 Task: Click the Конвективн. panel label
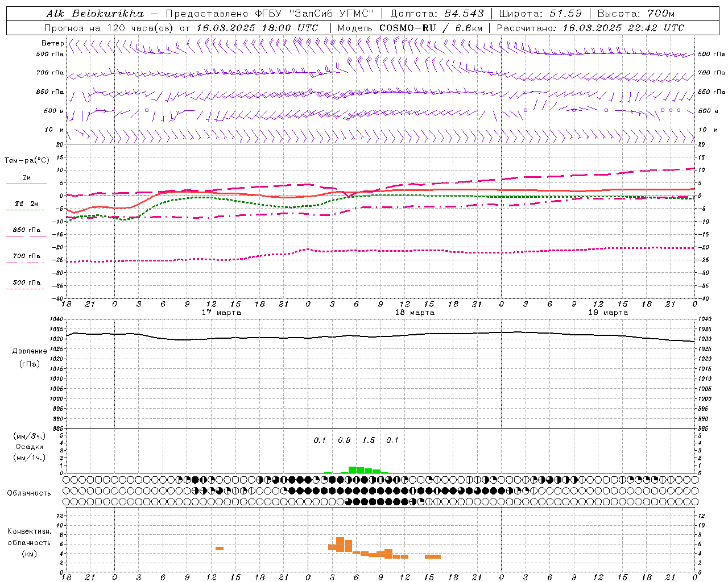click(x=30, y=531)
